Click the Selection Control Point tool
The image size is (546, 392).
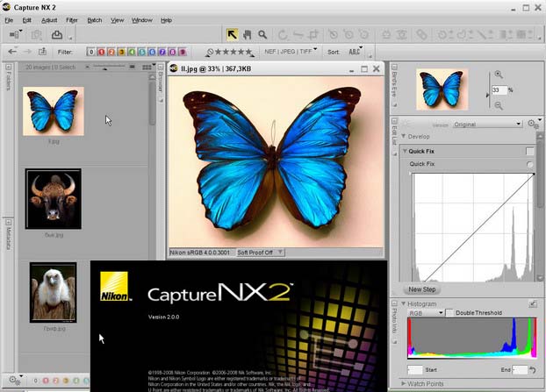click(x=444, y=34)
